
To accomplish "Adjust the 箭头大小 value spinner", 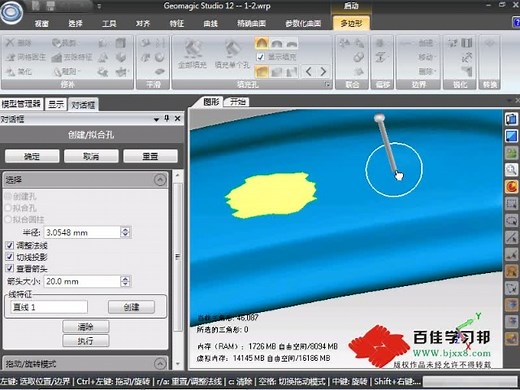I will tap(125, 281).
